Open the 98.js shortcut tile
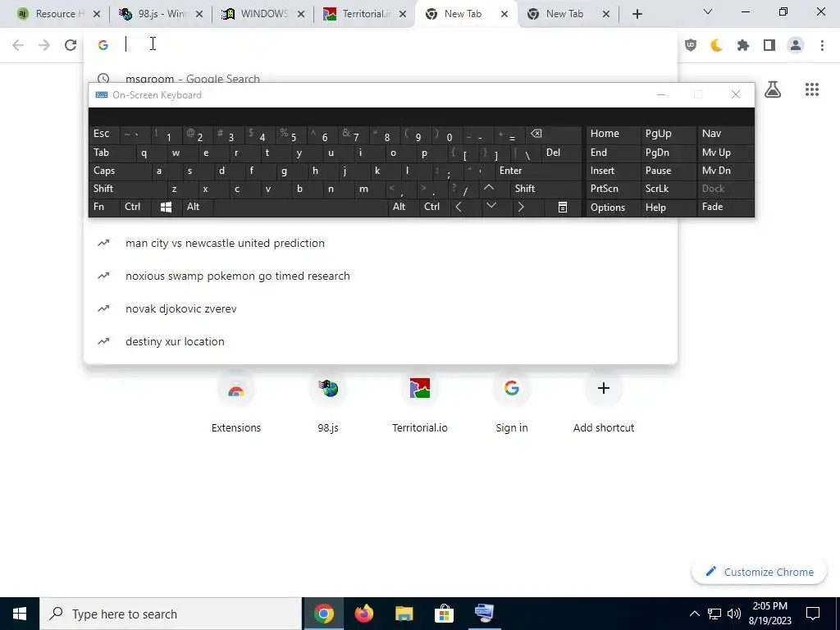 coord(328,402)
